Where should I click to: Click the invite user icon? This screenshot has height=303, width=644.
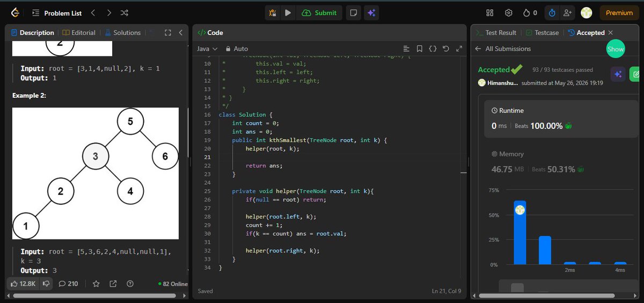[x=568, y=13]
